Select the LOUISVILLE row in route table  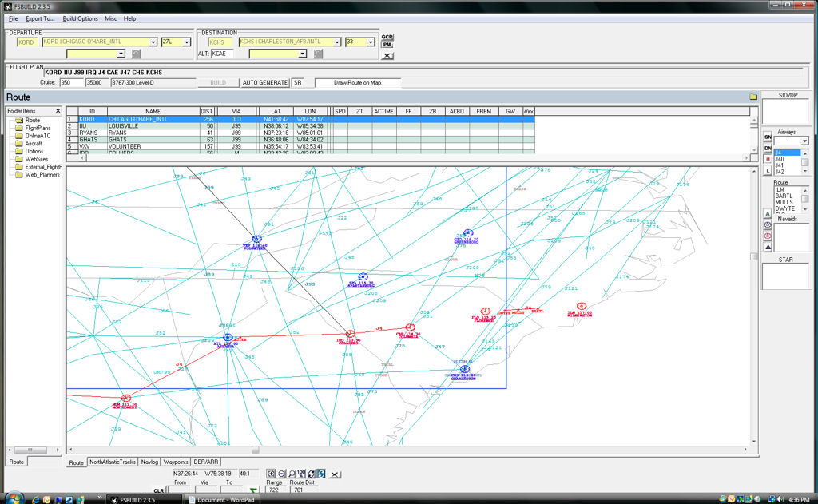pos(300,125)
